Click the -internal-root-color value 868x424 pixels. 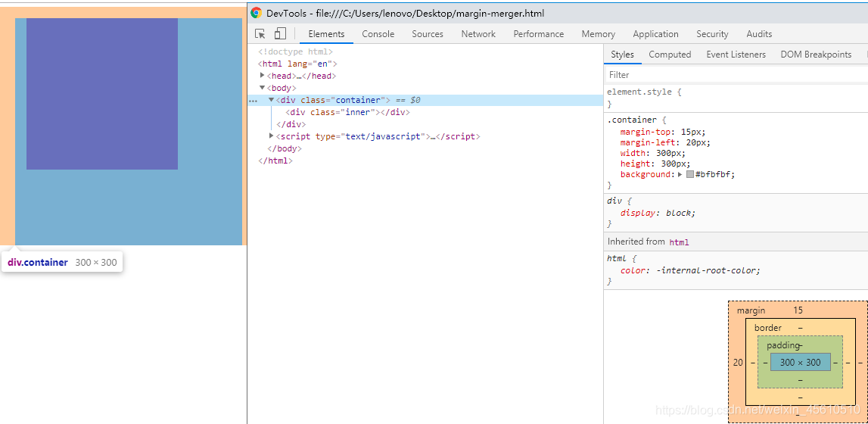[x=708, y=270]
